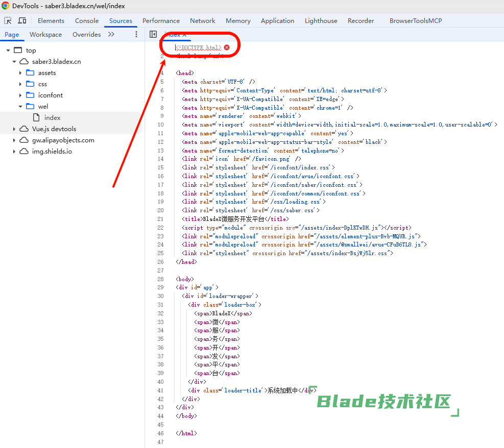Click the iconfont folder icon
This screenshot has width=504, height=448.
(x=30, y=95)
